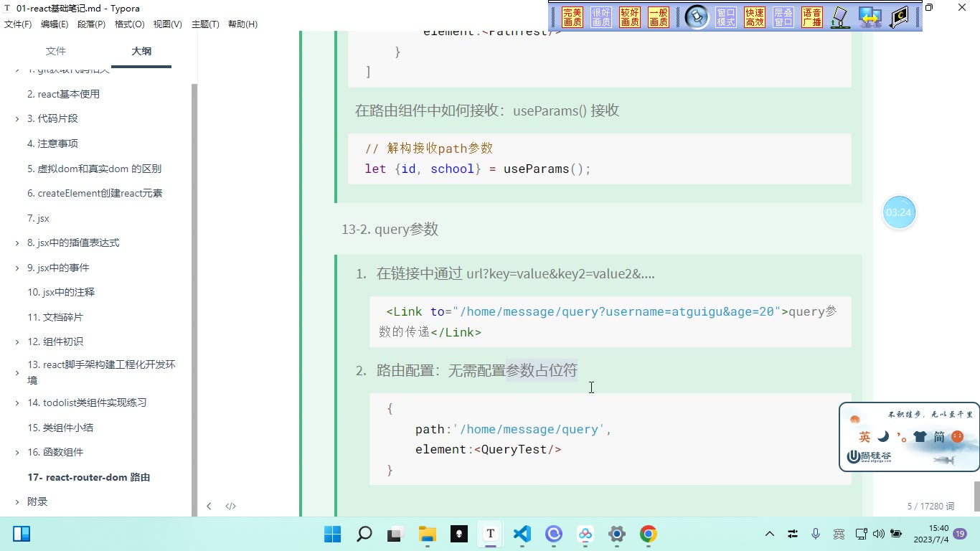The image size is (980, 551).
Task: Click the two-monitors switch icon
Action: pos(870,17)
